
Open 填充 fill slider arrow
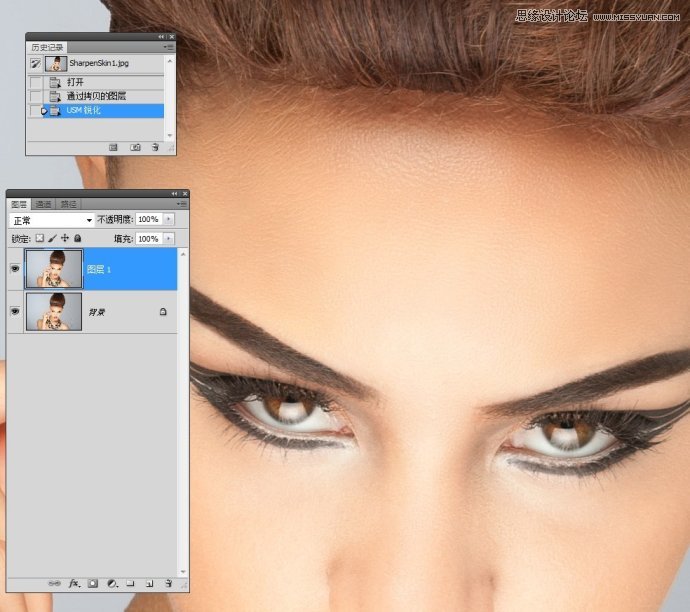(169, 238)
